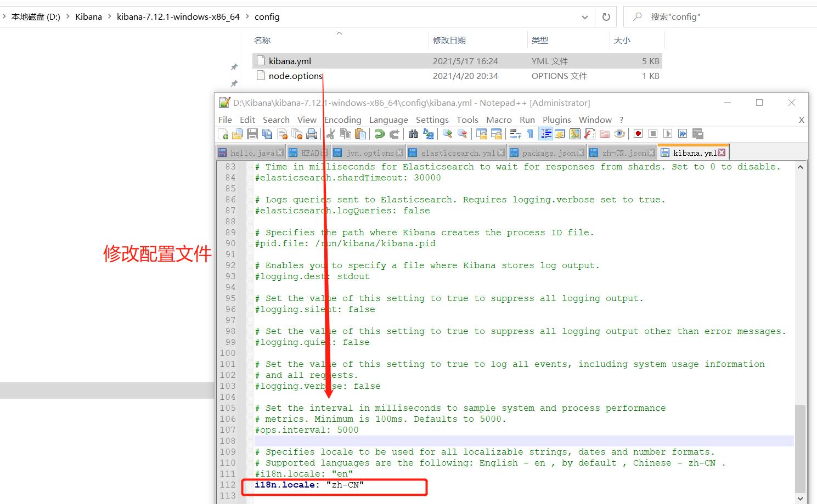The height and width of the screenshot is (504, 817).
Task: Open the Settings menu
Action: (x=432, y=120)
